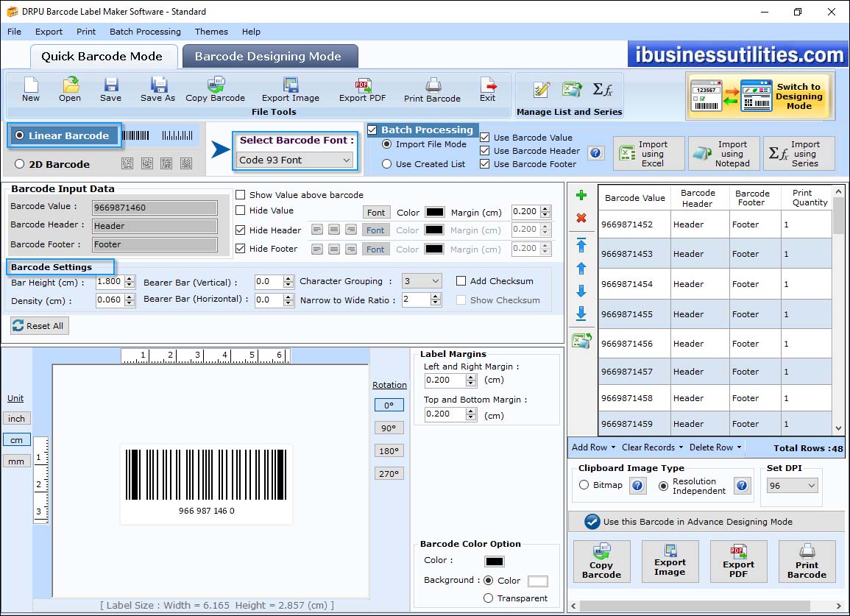Screen dimensions: 850x616
Task: Enable Show Value above barcode
Action: coord(240,195)
